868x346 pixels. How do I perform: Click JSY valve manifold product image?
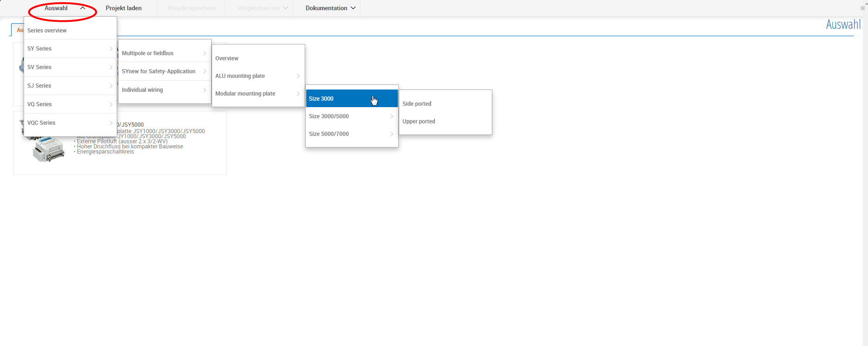49,149
